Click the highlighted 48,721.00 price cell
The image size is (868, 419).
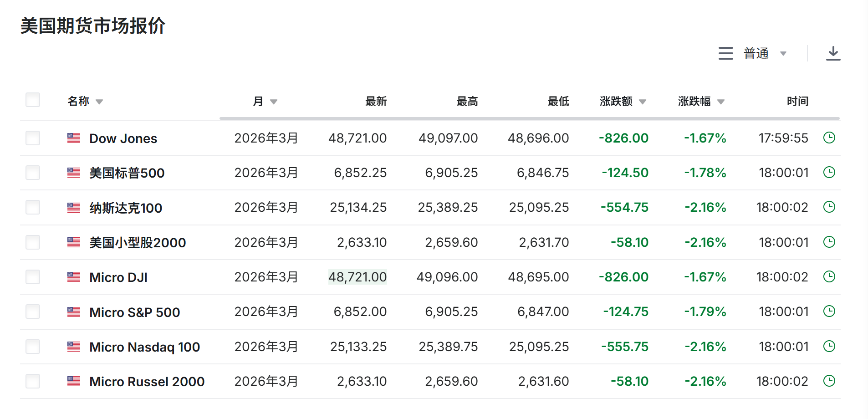[x=357, y=276]
